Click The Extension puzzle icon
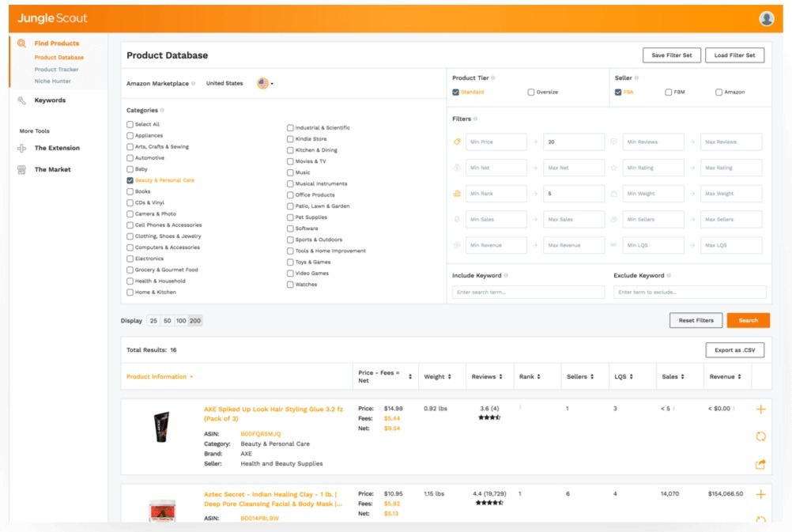The width and height of the screenshot is (792, 532). click(x=21, y=148)
